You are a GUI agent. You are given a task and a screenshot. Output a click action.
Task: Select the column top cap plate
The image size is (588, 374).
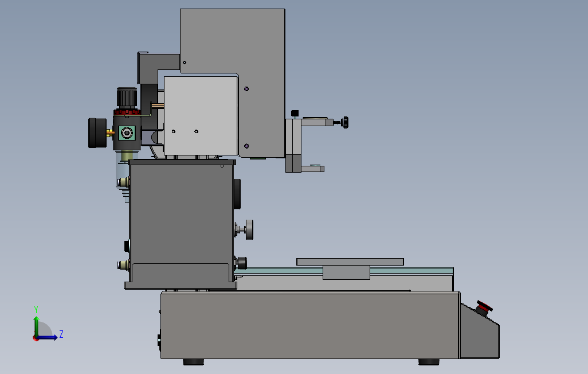[x=182, y=162]
